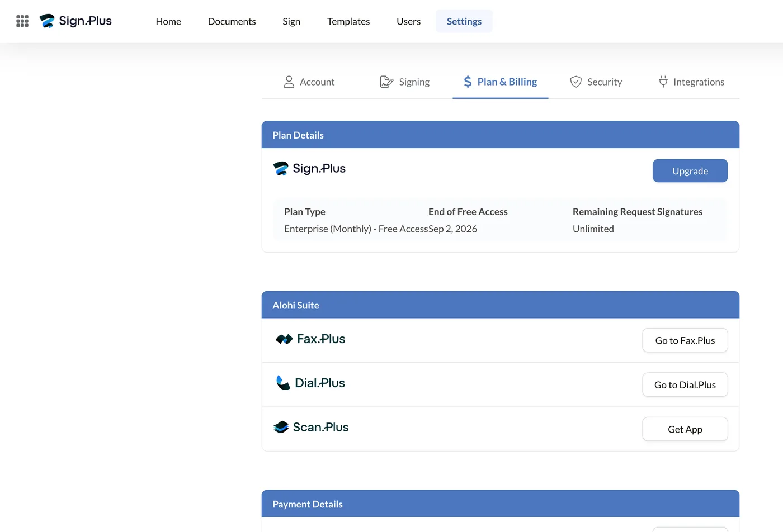
Task: Click the Fax.Plus logo
Action: coord(310,339)
